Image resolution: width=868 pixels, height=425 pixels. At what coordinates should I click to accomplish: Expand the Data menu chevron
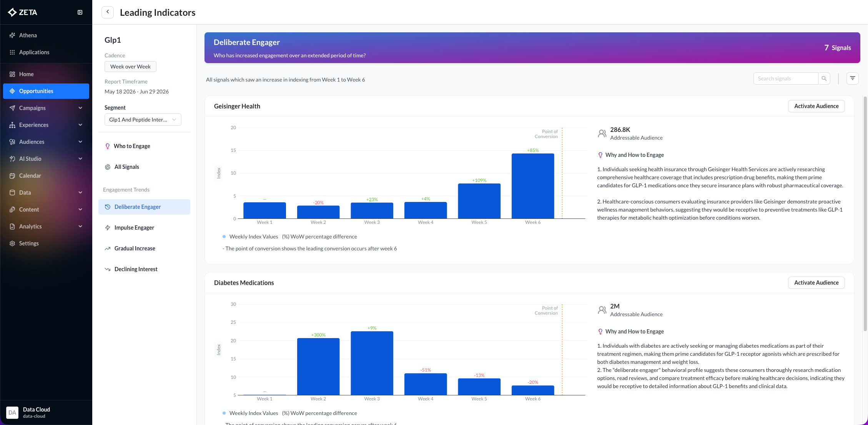point(80,193)
